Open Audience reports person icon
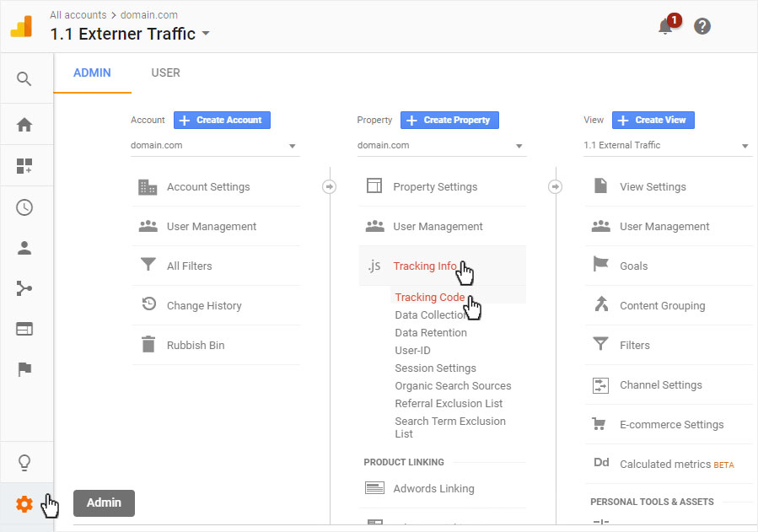 click(x=24, y=248)
